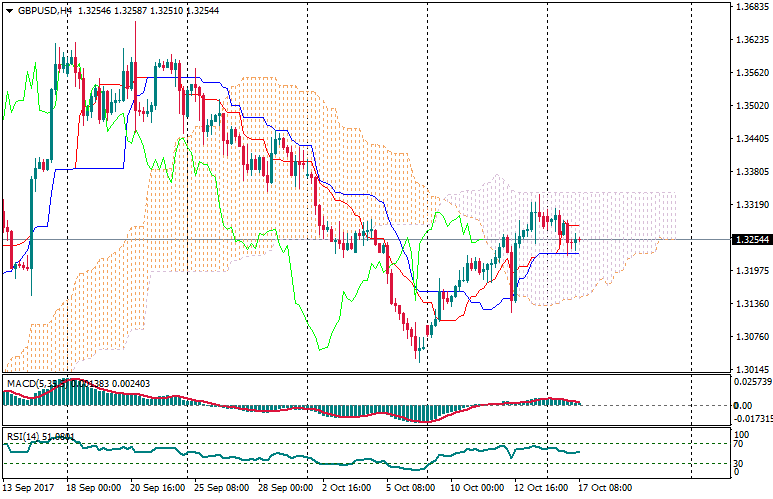Screen dimensions: 773x499
Task: Click the 1.36235 price axis label
Action: point(751,40)
